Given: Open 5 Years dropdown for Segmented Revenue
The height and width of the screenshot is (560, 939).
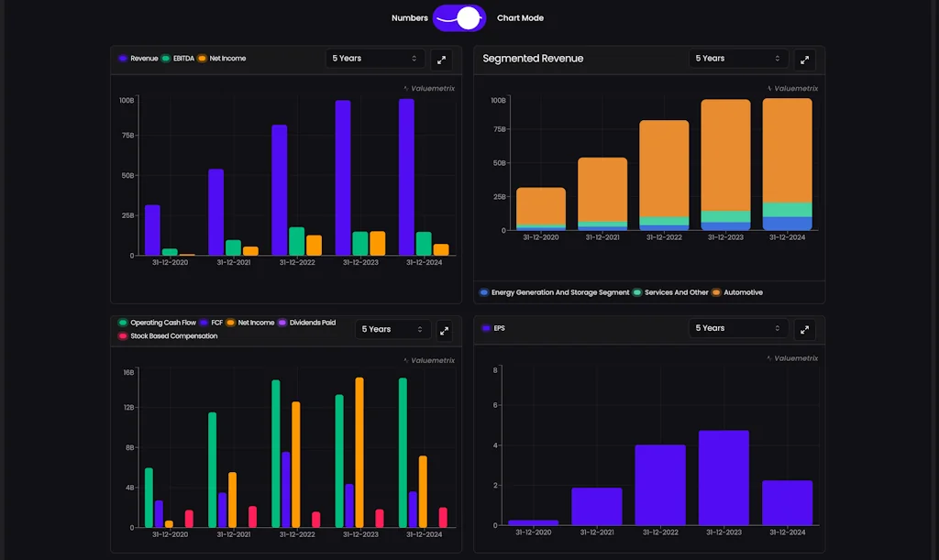Looking at the screenshot, I should point(738,59).
